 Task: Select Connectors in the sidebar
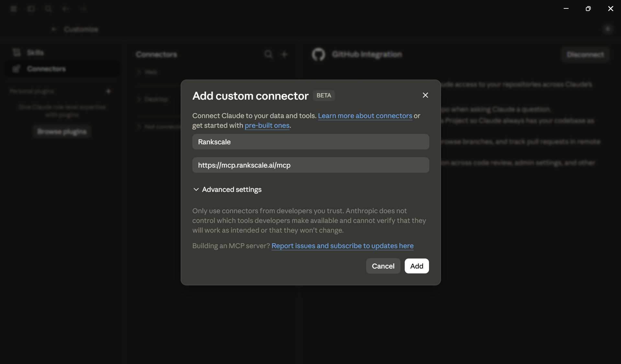[62, 69]
